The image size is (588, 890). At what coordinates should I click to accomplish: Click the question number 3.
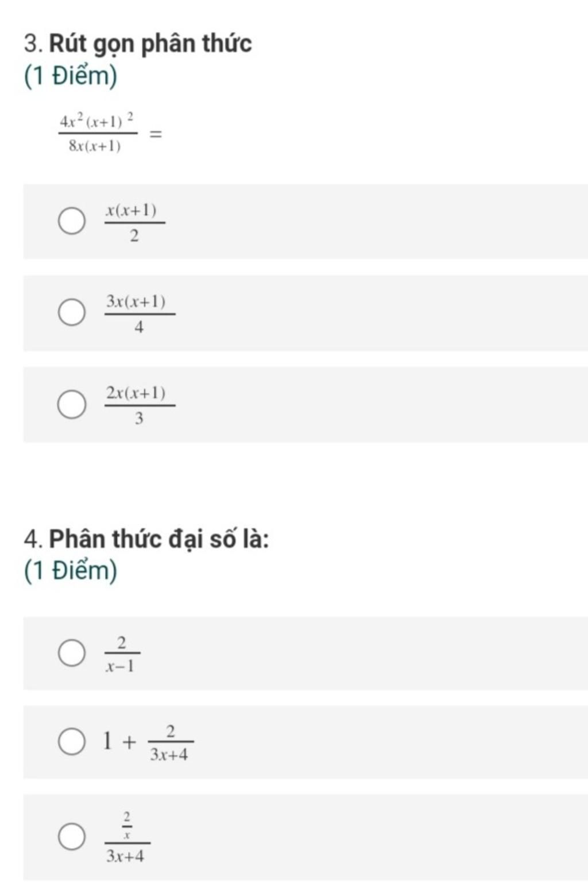34,44
